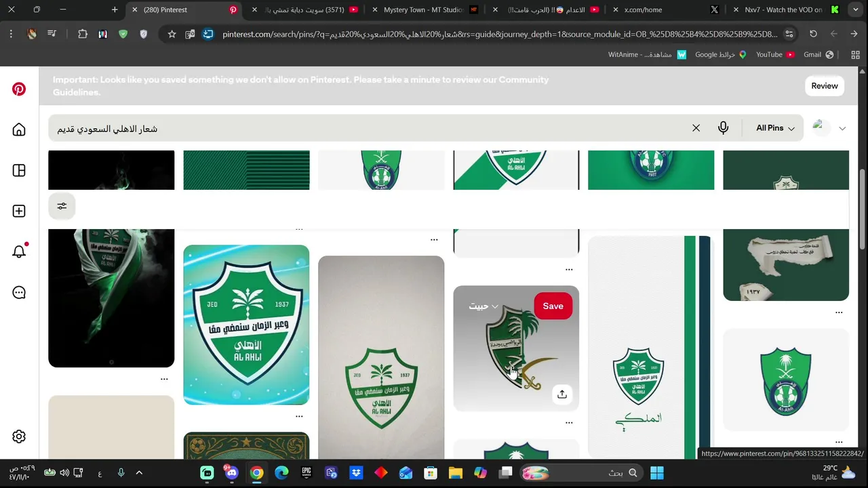
Task: Clear the search box text
Action: coord(696,128)
